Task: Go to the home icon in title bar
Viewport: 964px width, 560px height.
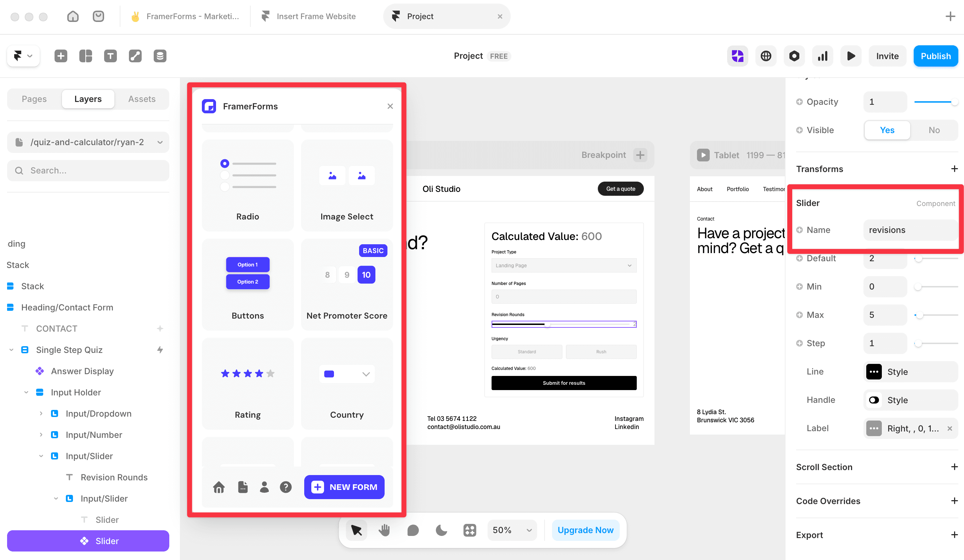Action: click(73, 16)
